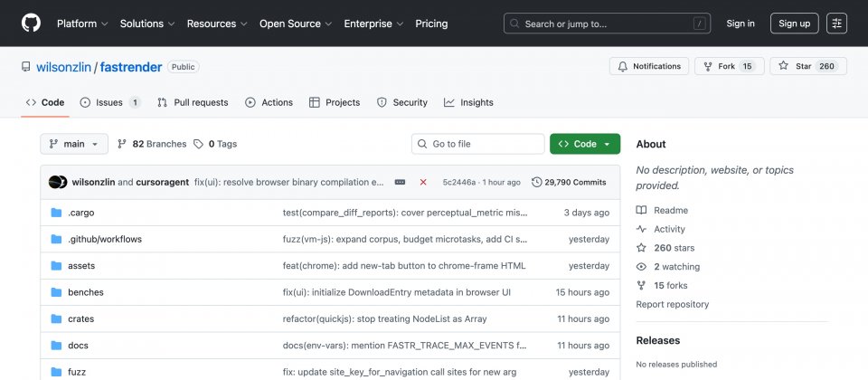Click the failed status red X icon
868x380 pixels.
[x=423, y=182]
